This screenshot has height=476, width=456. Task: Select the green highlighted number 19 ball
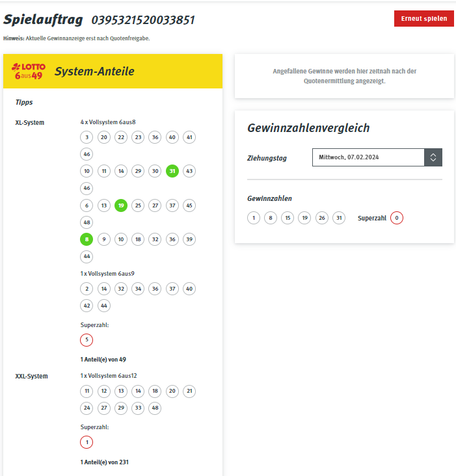pos(121,205)
